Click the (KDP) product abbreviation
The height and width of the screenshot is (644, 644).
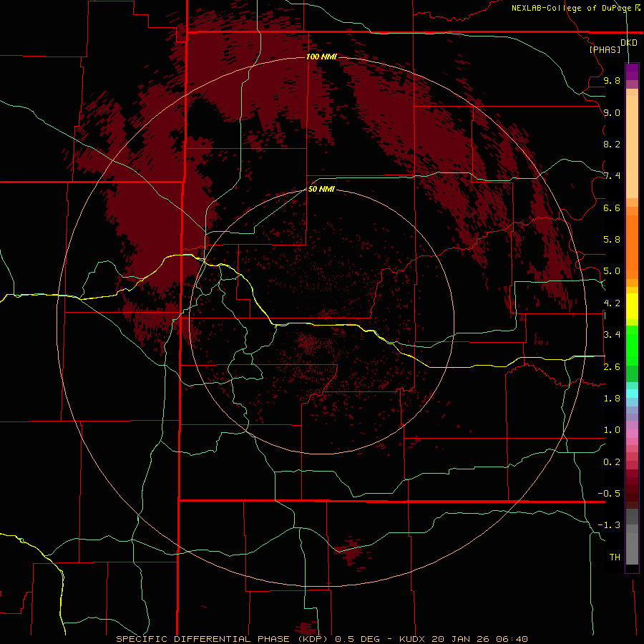[x=313, y=639]
